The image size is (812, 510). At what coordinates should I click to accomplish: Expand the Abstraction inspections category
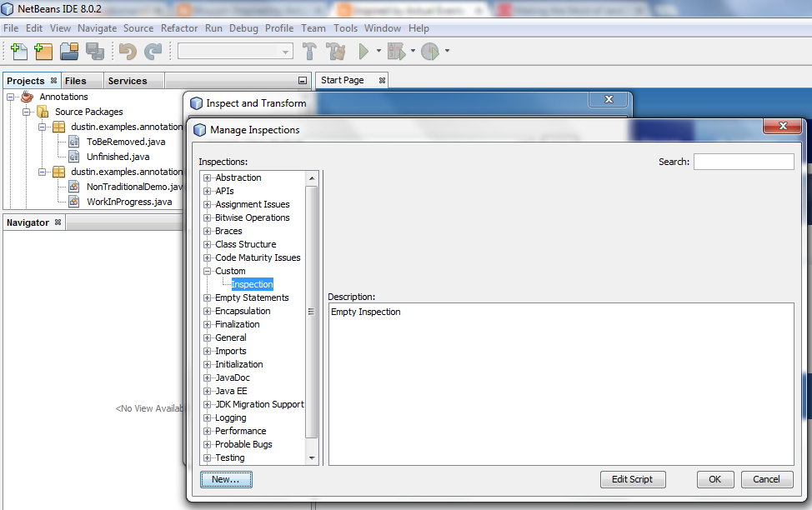coord(207,177)
